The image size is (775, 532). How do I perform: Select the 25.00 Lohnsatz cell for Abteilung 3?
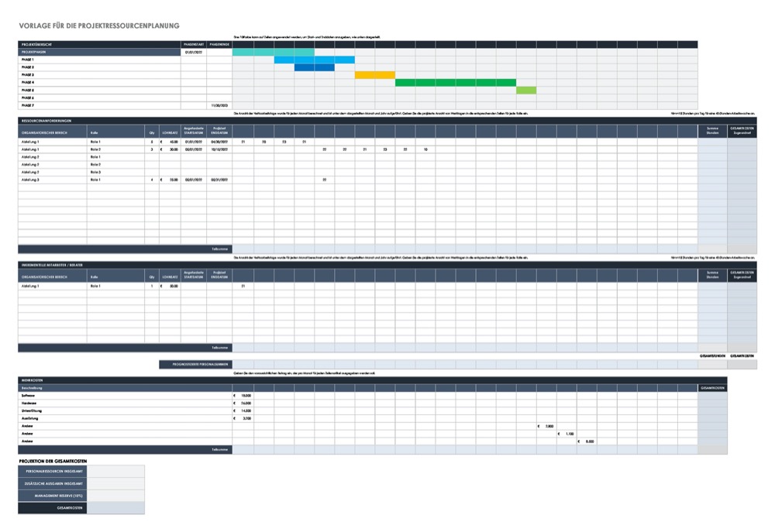(170, 180)
